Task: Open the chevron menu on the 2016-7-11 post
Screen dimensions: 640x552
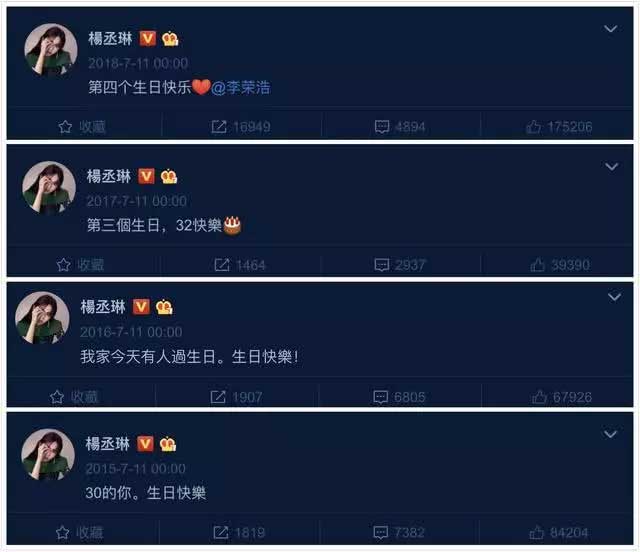Action: pos(614,297)
